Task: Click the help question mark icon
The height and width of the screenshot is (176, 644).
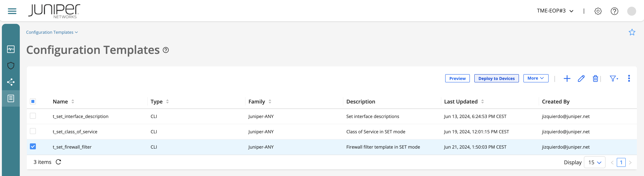Action: [x=614, y=11]
